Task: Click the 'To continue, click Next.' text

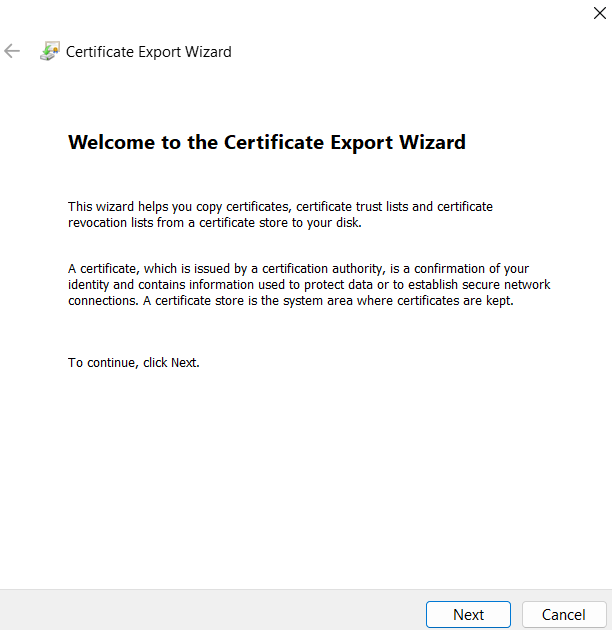Action: click(134, 362)
